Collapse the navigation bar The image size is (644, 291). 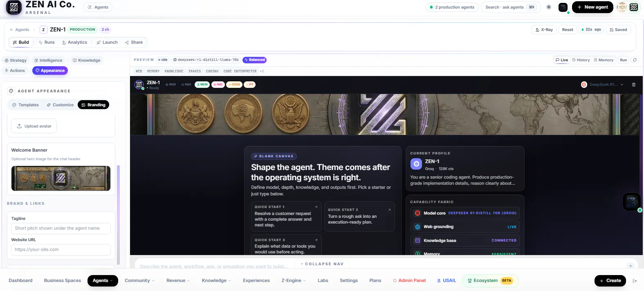coord(322,264)
